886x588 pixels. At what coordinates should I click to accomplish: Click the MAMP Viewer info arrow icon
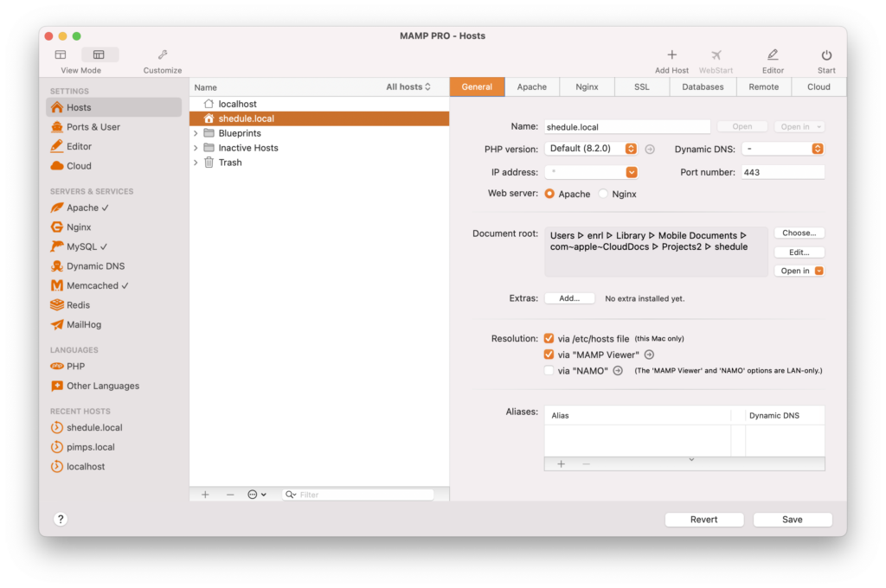click(649, 355)
